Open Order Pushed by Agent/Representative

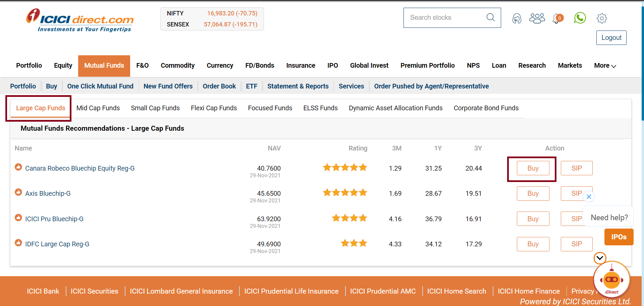coord(431,86)
